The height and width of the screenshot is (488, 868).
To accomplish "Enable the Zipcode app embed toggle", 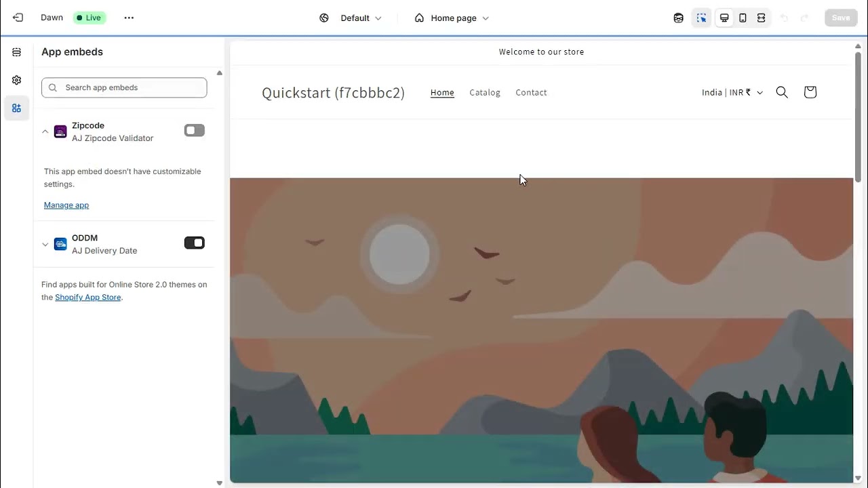I will point(194,130).
